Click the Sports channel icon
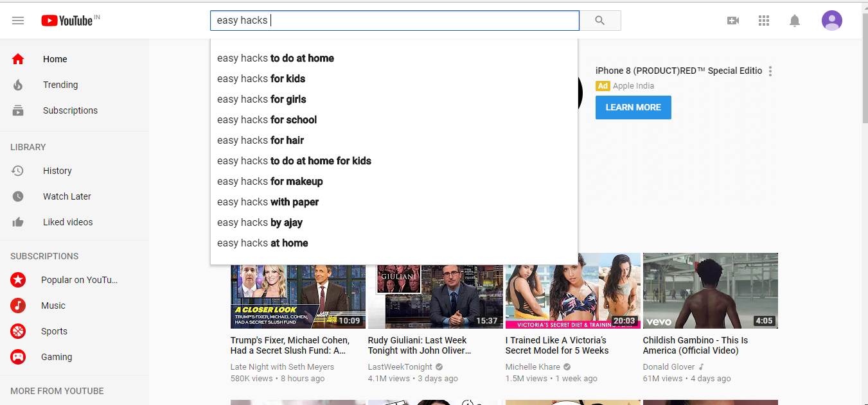 pos(18,331)
